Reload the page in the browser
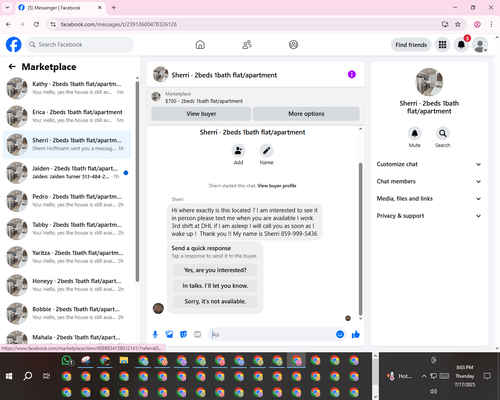The width and height of the screenshot is (500, 400). pos(36,24)
